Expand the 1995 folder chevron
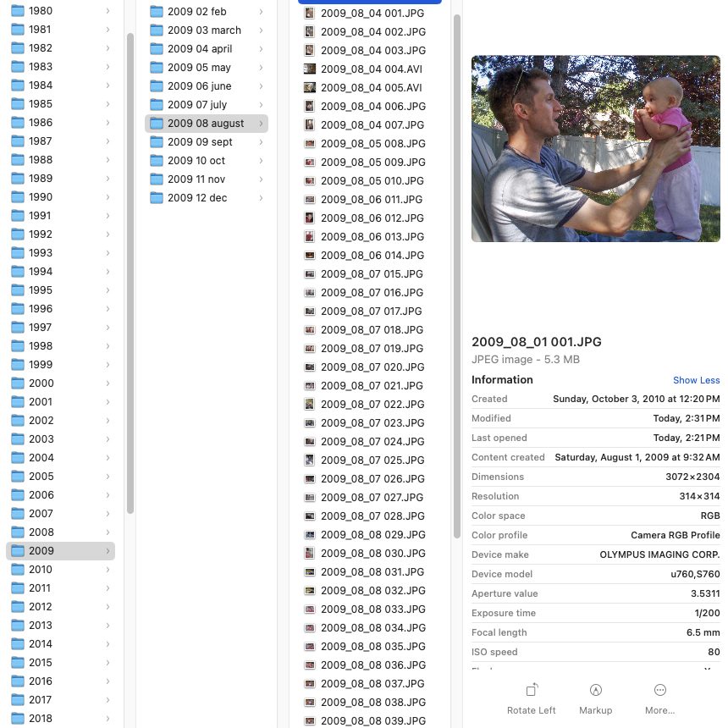The height and width of the screenshot is (728, 728). pos(108,290)
